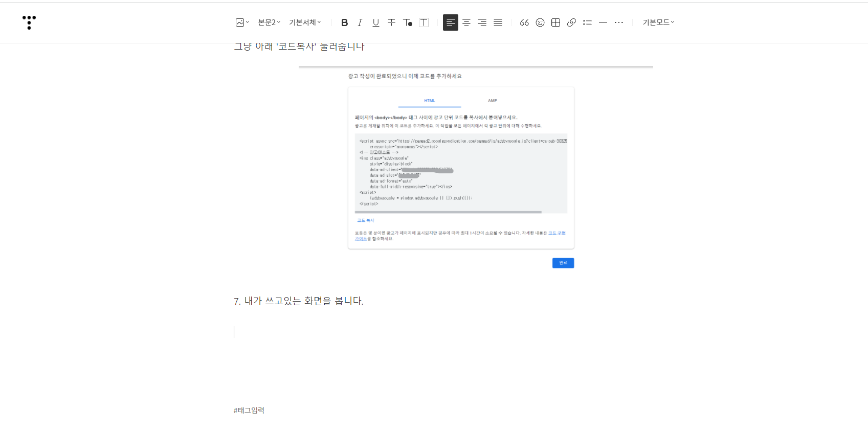Open the 기본서체 font dropdown
The height and width of the screenshot is (432, 868).
[x=305, y=22]
